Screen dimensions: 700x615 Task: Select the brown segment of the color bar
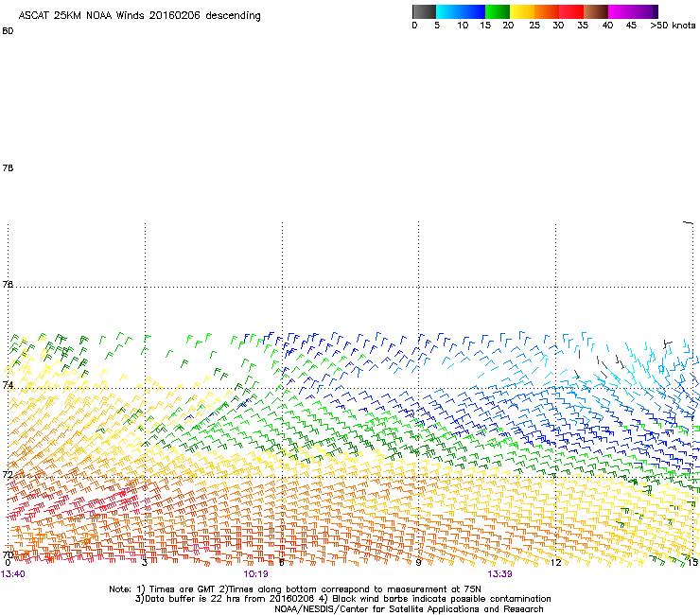click(596, 11)
